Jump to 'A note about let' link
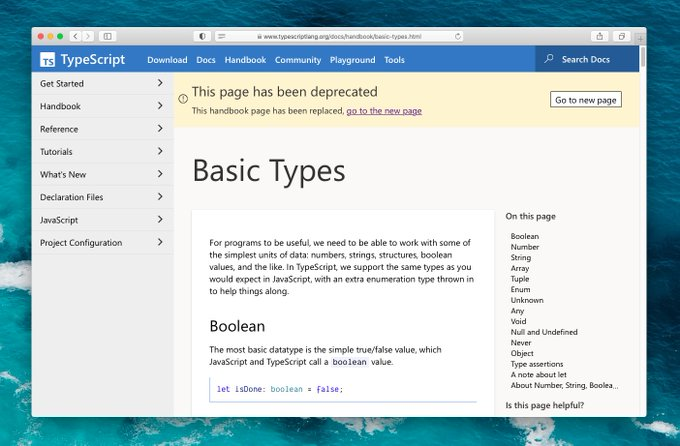Viewport: 680px width, 446px height. (539, 374)
